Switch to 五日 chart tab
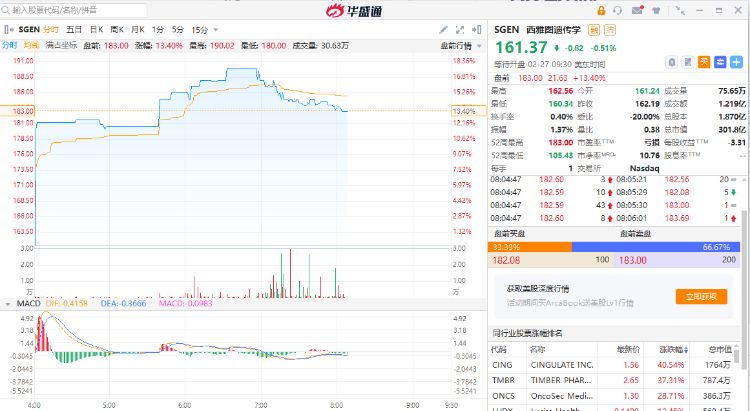This screenshot has height=411, width=750. click(74, 30)
